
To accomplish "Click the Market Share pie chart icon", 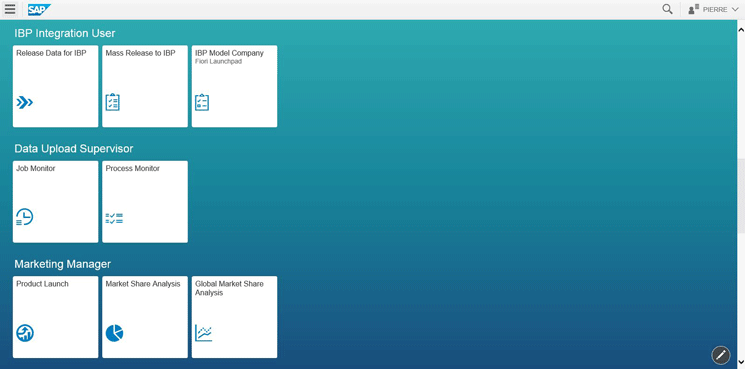I will (x=114, y=333).
